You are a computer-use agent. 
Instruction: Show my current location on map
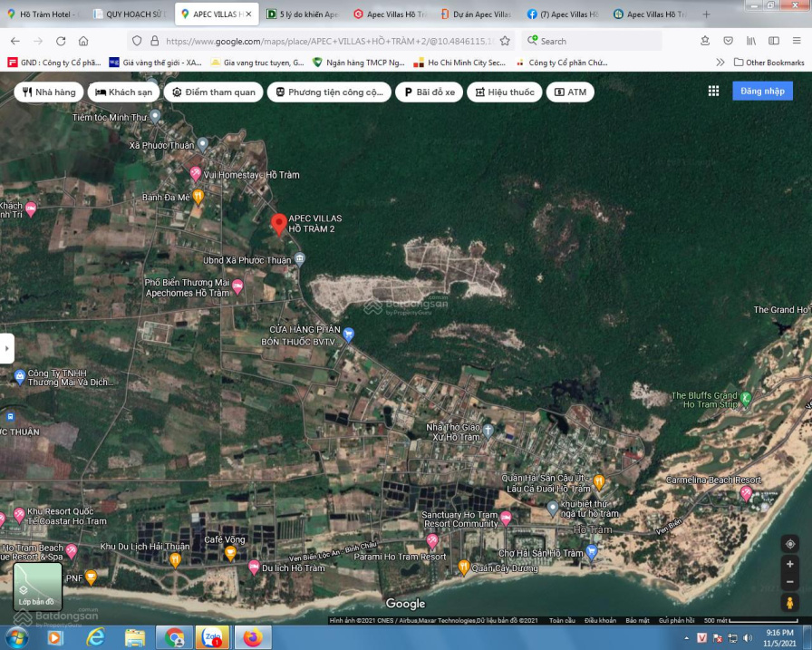(790, 543)
